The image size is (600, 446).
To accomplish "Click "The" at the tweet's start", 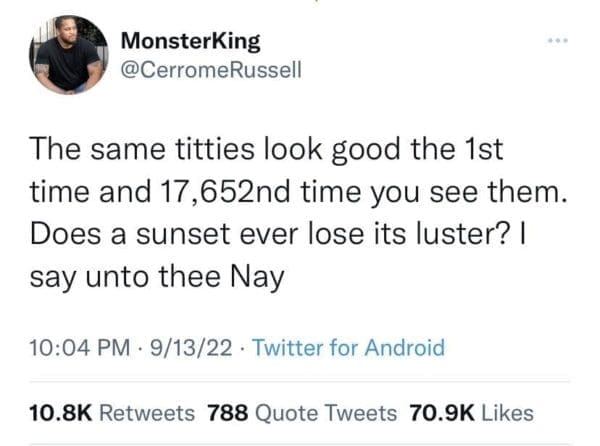I will pyautogui.click(x=55, y=150).
